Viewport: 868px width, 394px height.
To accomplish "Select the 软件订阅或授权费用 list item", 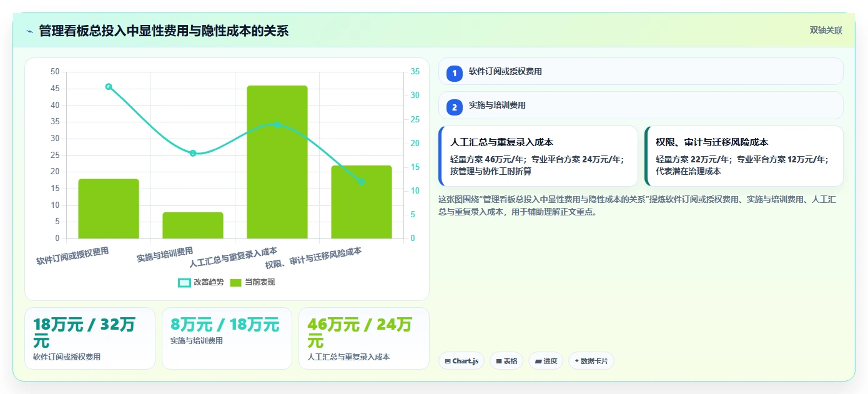I will click(641, 71).
